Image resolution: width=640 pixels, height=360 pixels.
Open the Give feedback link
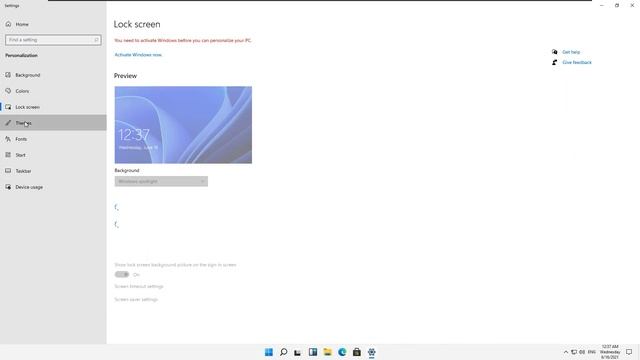pos(577,62)
